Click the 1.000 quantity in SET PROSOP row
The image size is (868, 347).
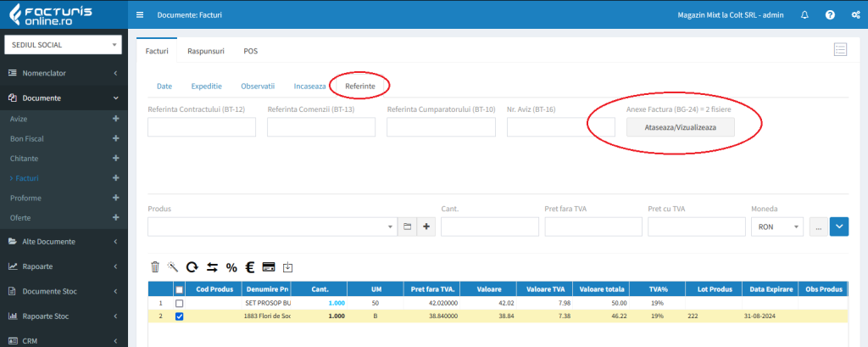point(337,304)
